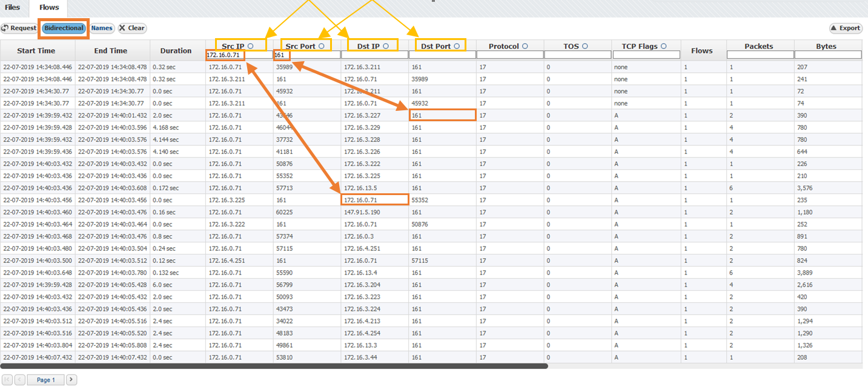This screenshot has width=868, height=392.
Task: Select the Src IP radio button
Action: (x=250, y=46)
